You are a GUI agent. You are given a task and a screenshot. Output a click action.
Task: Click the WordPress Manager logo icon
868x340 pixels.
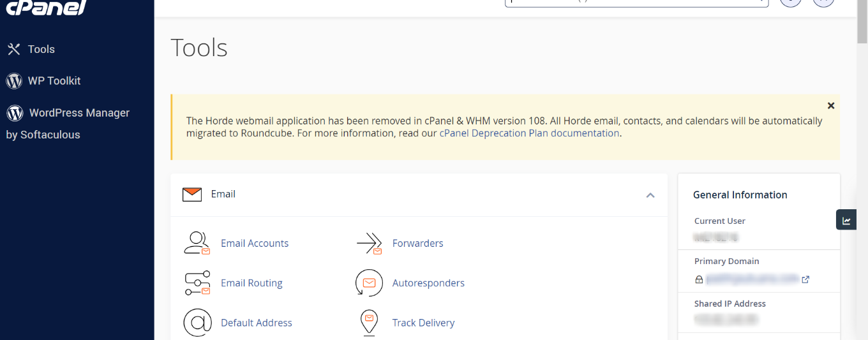tap(15, 113)
